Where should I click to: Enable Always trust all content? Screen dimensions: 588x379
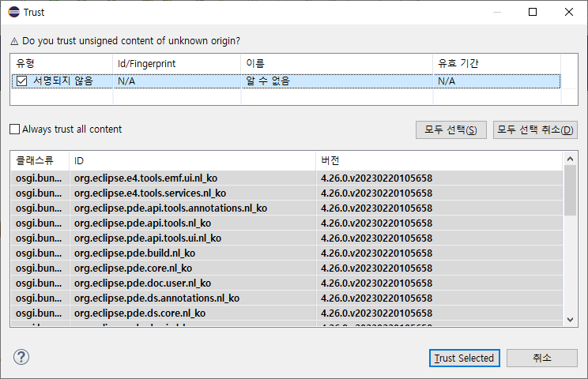tap(15, 129)
